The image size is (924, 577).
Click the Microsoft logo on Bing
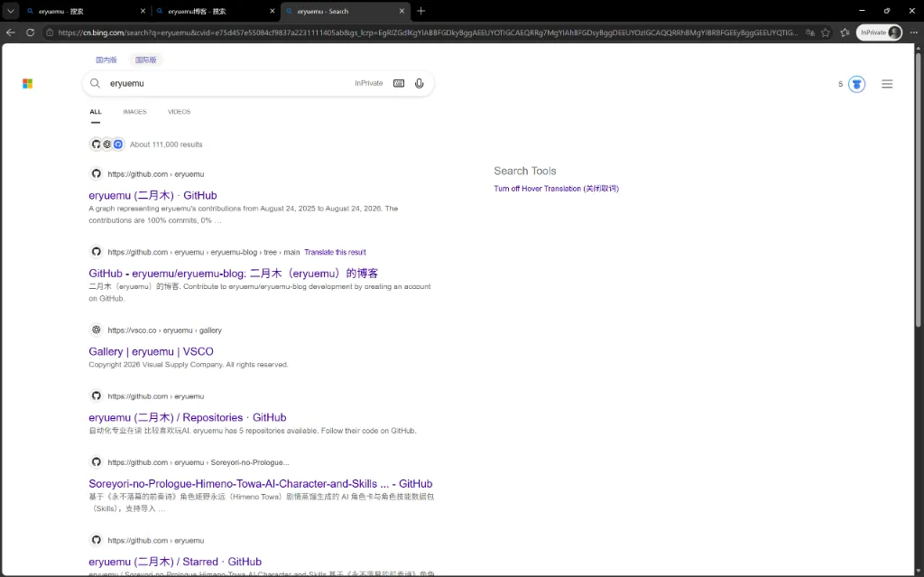click(x=28, y=84)
